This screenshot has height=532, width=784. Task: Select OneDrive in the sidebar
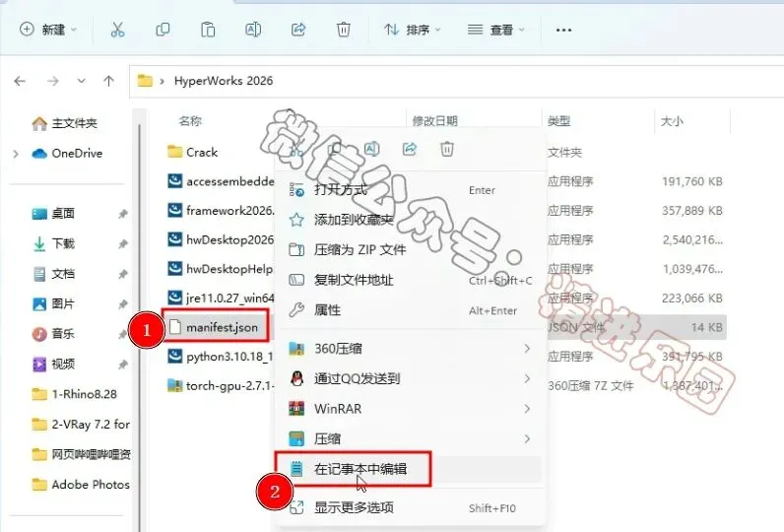point(67,154)
